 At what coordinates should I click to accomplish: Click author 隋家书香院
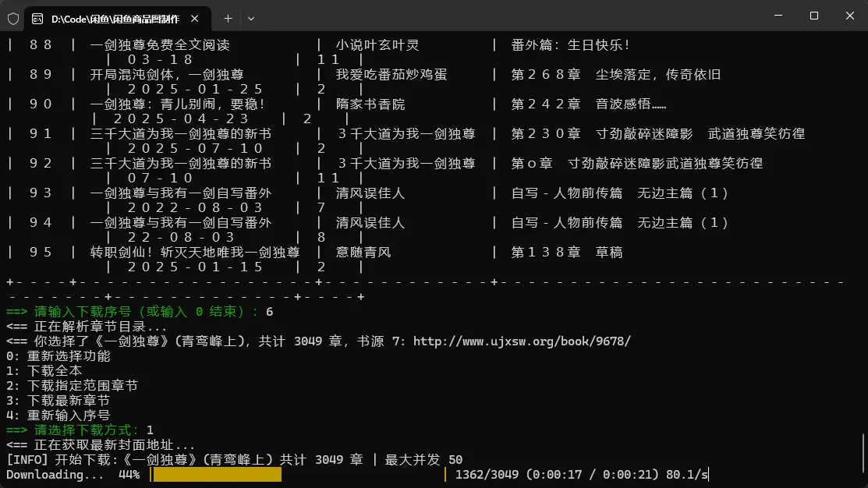click(x=370, y=104)
